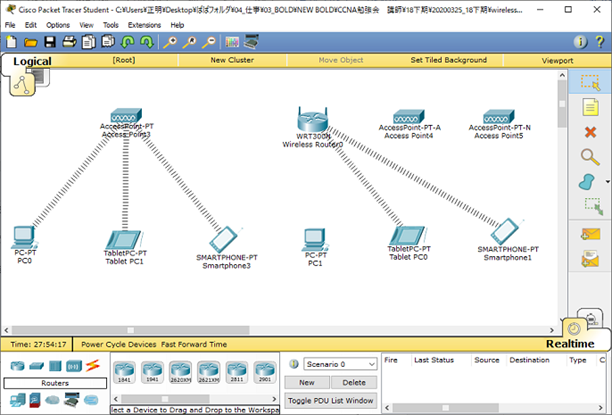Click the Paste toolbar icon
The height and width of the screenshot is (415, 612).
[x=108, y=41]
